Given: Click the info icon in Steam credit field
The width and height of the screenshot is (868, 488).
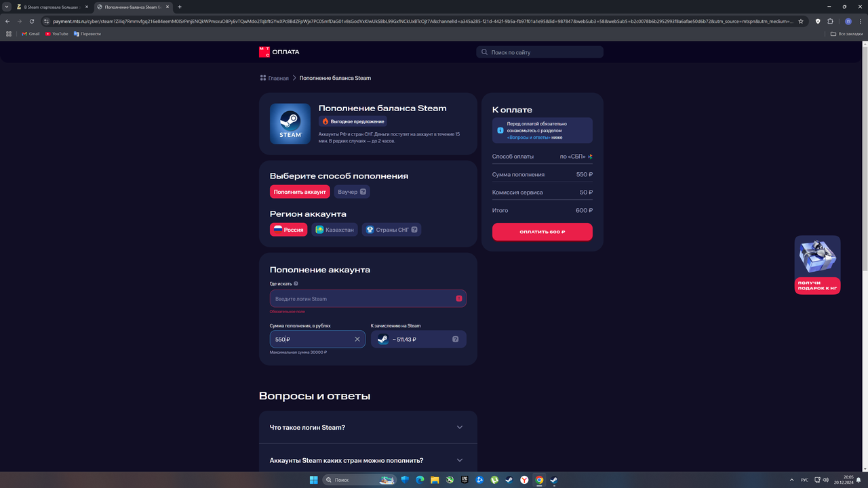Looking at the screenshot, I should [455, 339].
